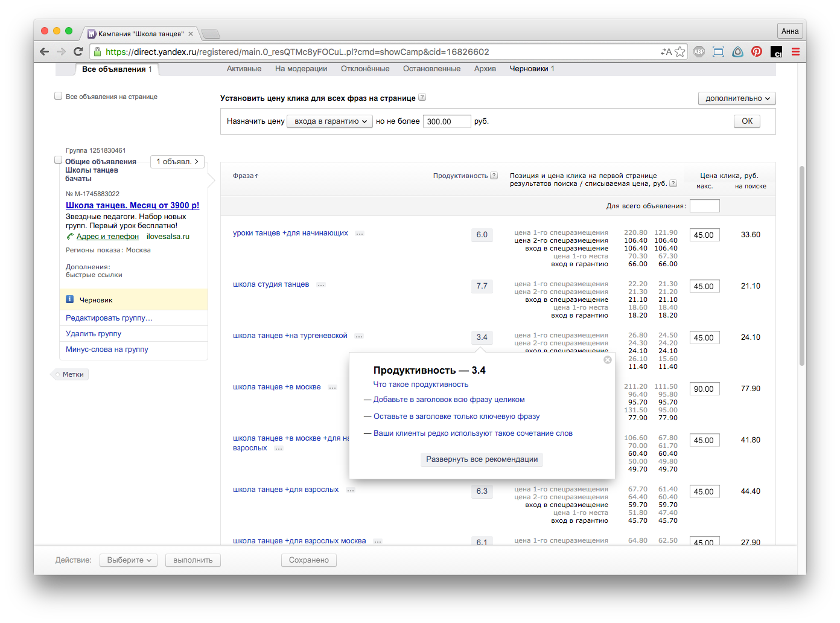Close the Продуктивность popup
The image size is (840, 623).
point(608,360)
